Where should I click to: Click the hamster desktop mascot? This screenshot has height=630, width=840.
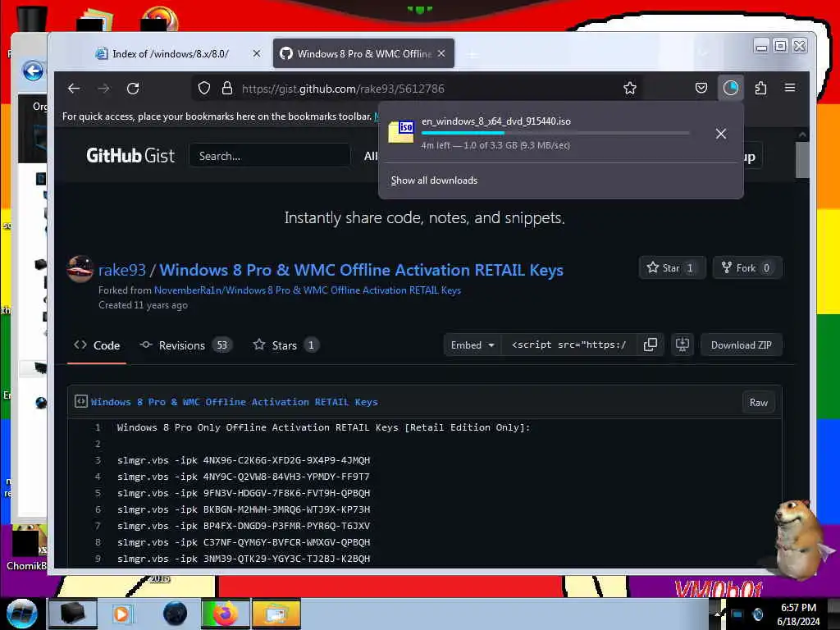point(799,540)
